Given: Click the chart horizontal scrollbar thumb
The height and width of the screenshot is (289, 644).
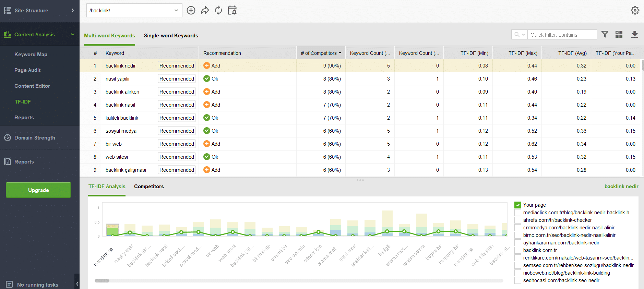Looking at the screenshot, I should pos(102,281).
